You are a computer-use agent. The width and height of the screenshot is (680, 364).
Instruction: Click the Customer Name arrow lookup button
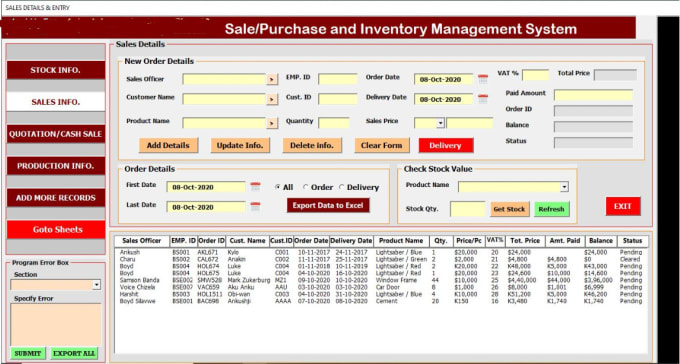coord(272,99)
